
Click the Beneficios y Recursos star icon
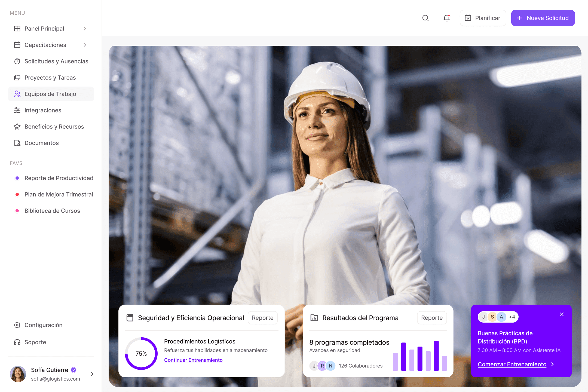click(x=17, y=127)
